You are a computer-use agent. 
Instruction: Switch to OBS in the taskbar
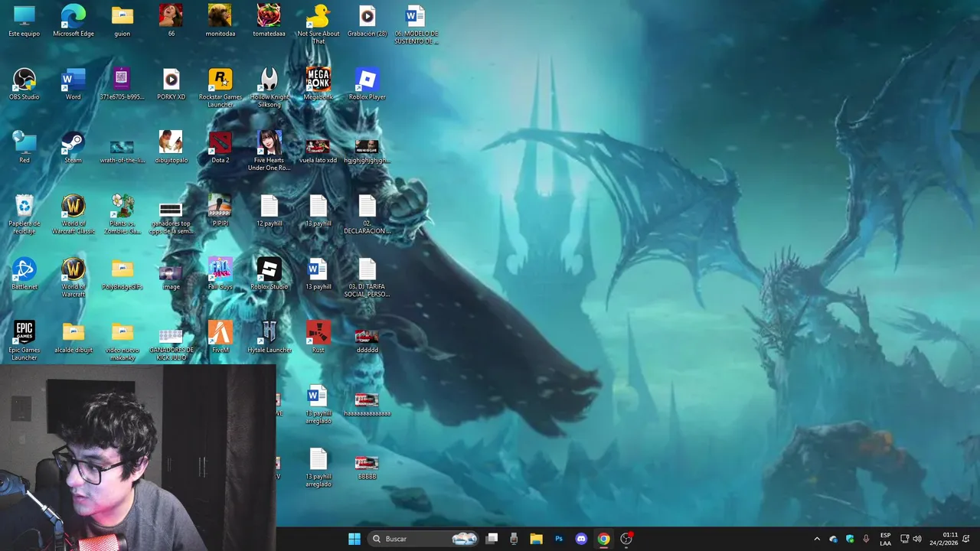click(626, 539)
